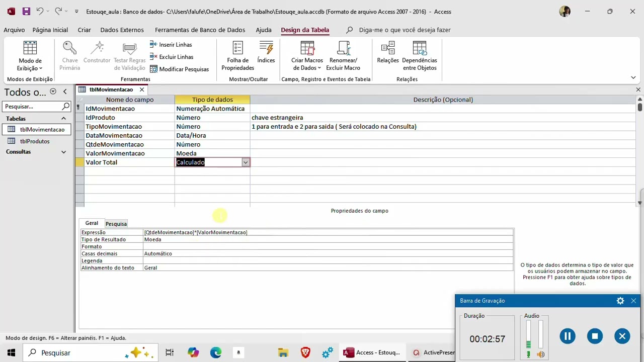
Task: Open Ferramentas de Banco de Dados tab
Action: (x=200, y=30)
